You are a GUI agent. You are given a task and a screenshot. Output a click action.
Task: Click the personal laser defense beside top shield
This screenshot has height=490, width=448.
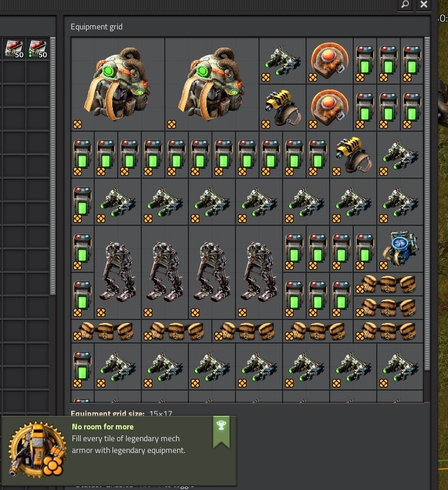point(283,61)
